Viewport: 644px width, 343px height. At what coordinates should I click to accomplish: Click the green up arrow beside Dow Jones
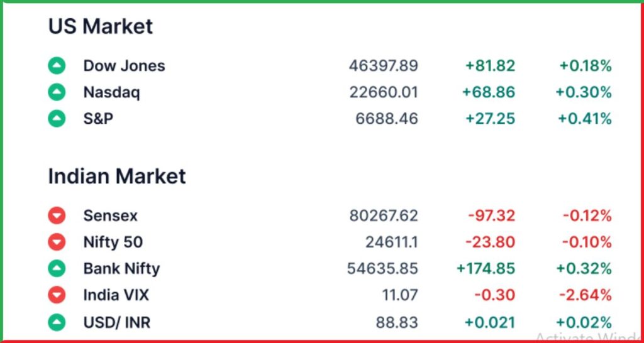(57, 65)
